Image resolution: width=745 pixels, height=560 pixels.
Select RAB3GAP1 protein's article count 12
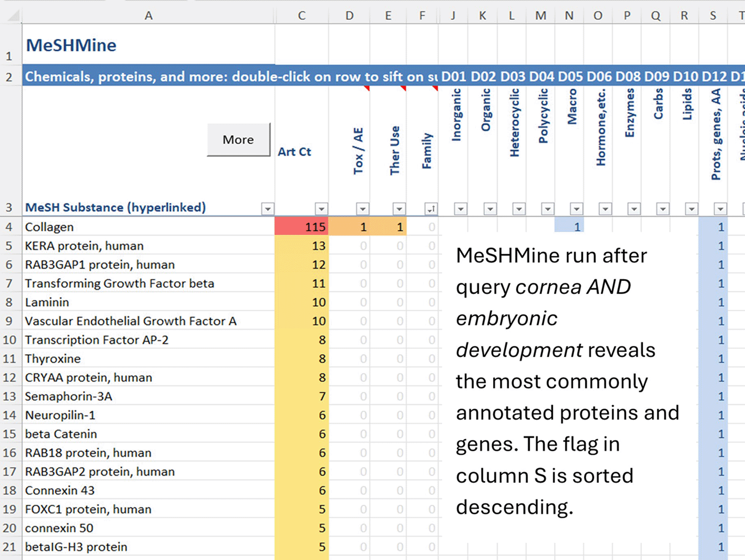(x=301, y=264)
